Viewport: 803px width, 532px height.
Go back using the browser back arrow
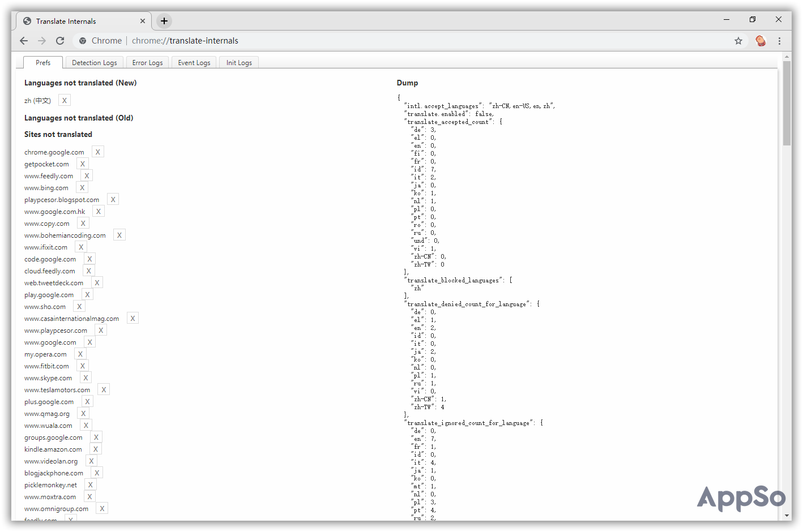[24, 41]
